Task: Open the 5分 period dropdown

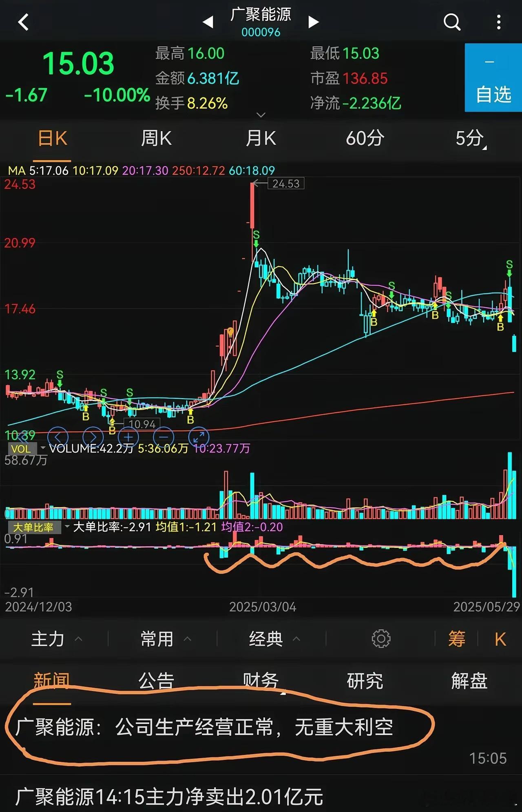Action: click(471, 139)
